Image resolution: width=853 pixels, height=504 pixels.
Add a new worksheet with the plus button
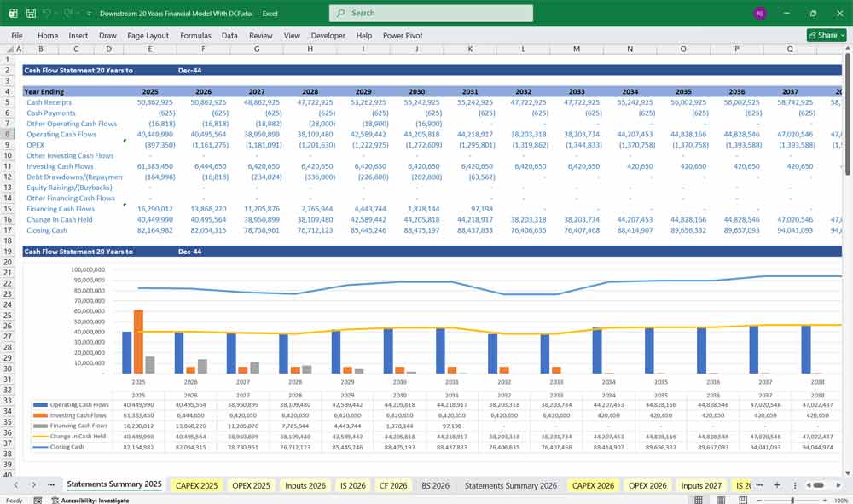coord(777,484)
